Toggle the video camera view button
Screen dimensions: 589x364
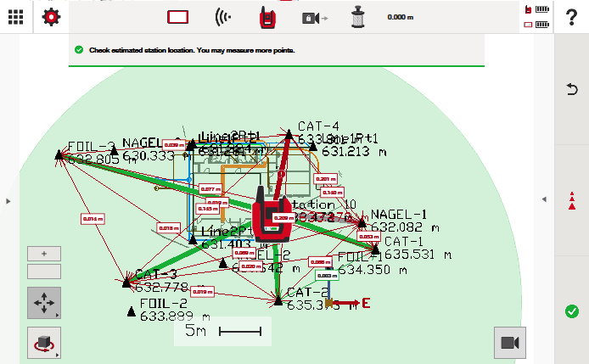pyautogui.click(x=509, y=343)
